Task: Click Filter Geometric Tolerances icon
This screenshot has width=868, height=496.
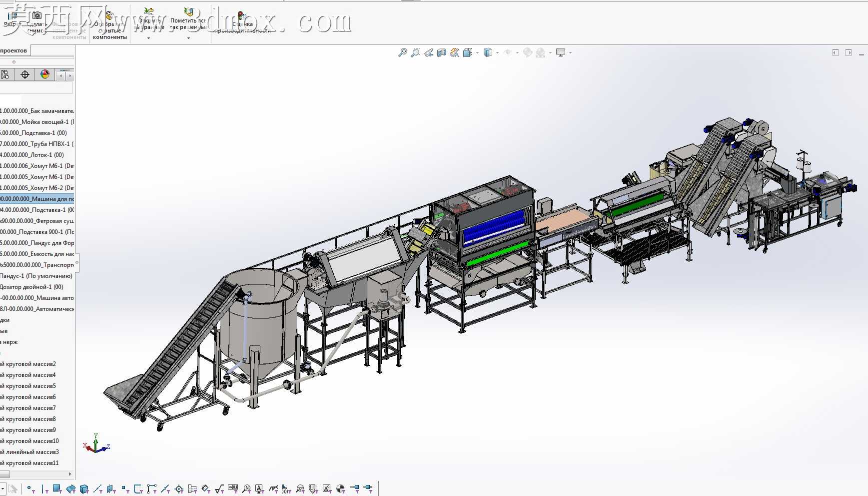Action: click(233, 489)
